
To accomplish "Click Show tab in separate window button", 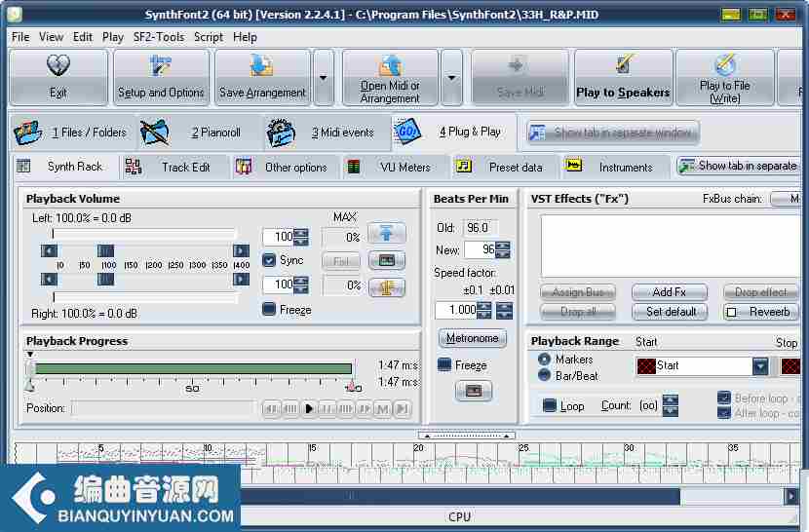I will (x=612, y=133).
